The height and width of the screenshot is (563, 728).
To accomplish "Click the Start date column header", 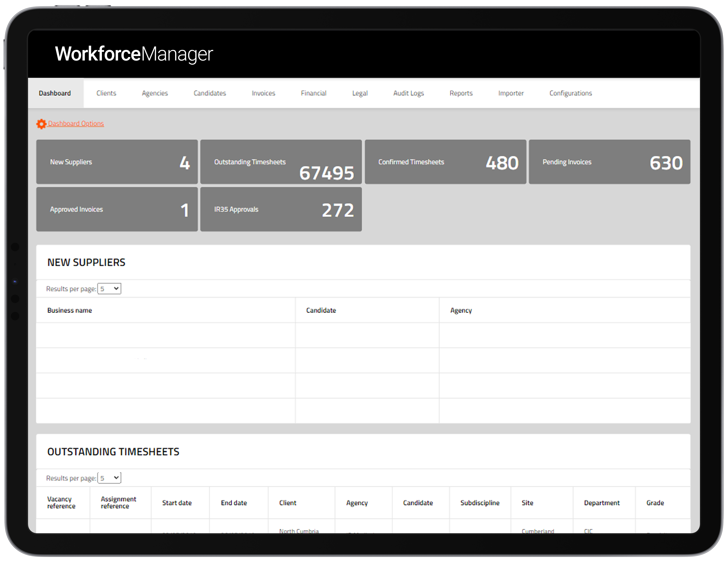I will tap(177, 503).
